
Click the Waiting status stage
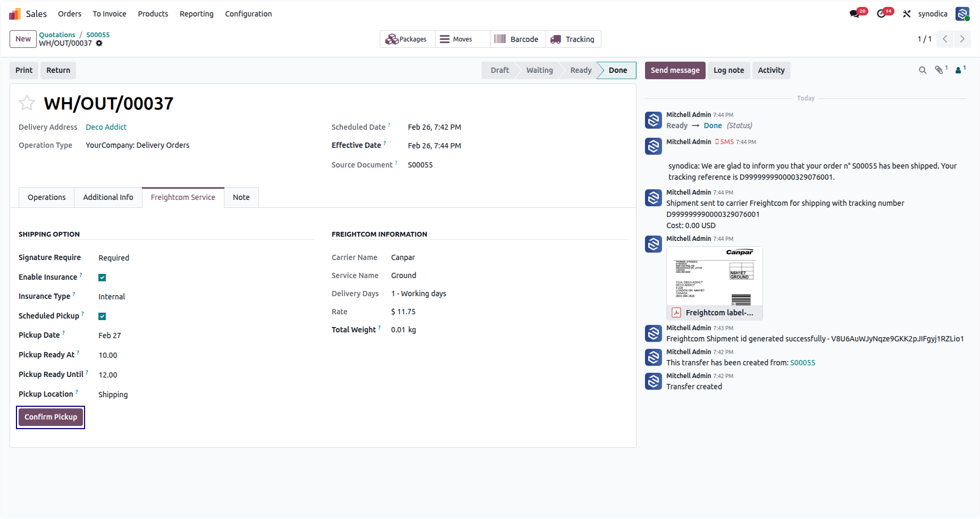click(540, 70)
